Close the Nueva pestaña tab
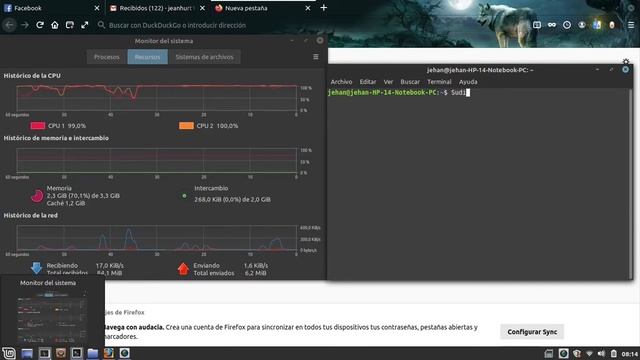Image resolution: width=640 pixels, height=360 pixels. (x=308, y=8)
